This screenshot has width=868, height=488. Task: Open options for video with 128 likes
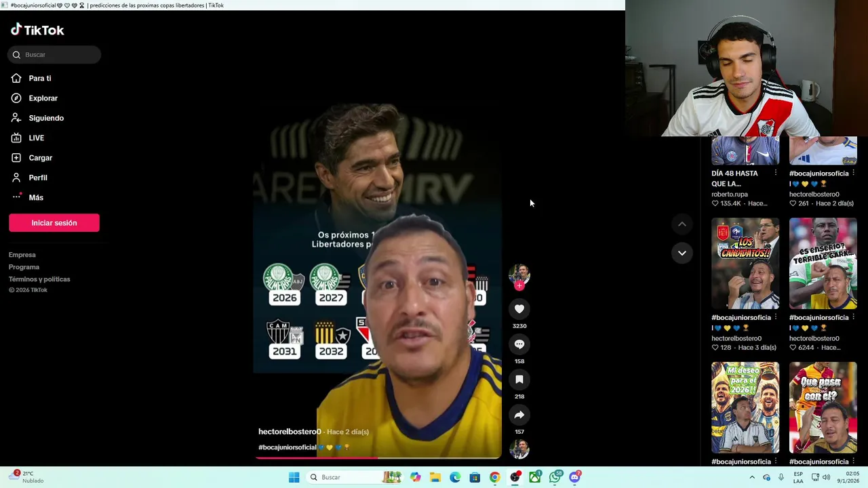[776, 318]
